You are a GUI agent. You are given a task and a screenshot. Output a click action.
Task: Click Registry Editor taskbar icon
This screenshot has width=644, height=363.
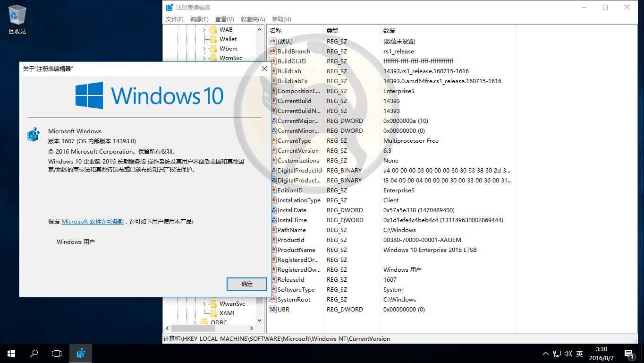(81, 354)
